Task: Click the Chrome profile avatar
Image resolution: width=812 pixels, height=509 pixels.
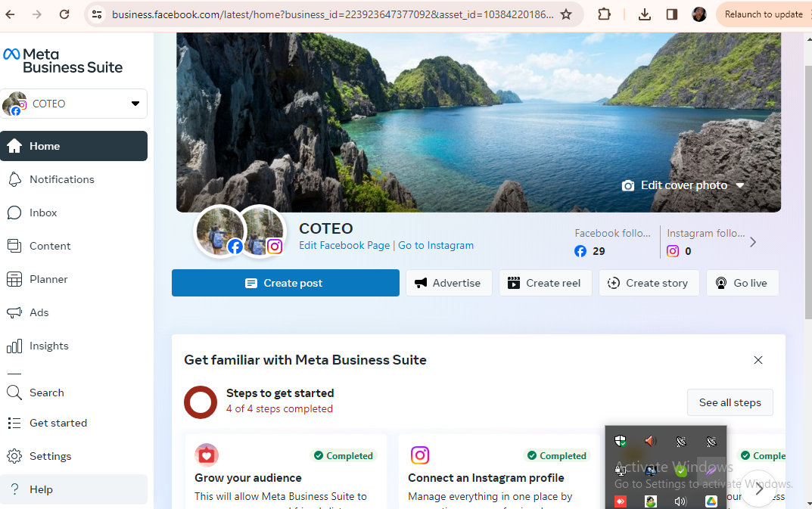Action: pyautogui.click(x=699, y=14)
